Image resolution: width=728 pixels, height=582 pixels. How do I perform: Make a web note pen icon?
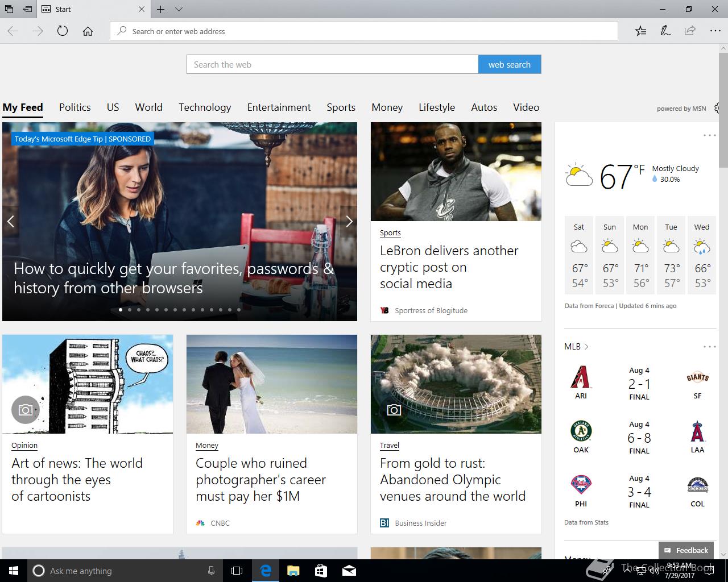[x=665, y=31]
